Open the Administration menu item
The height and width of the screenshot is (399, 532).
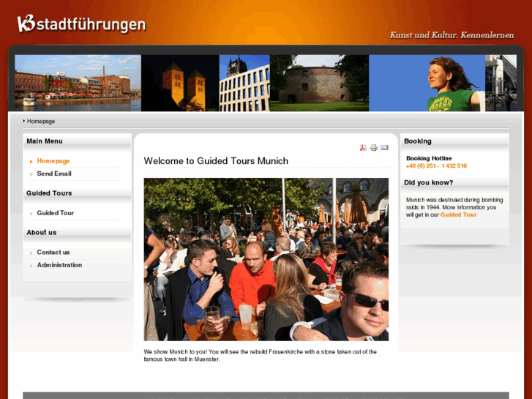click(x=59, y=265)
